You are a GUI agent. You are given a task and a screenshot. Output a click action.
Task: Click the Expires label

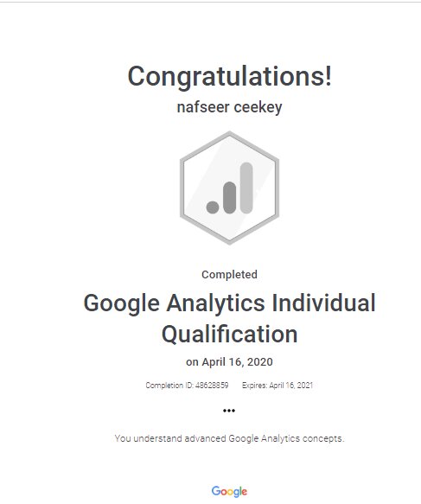click(254, 385)
